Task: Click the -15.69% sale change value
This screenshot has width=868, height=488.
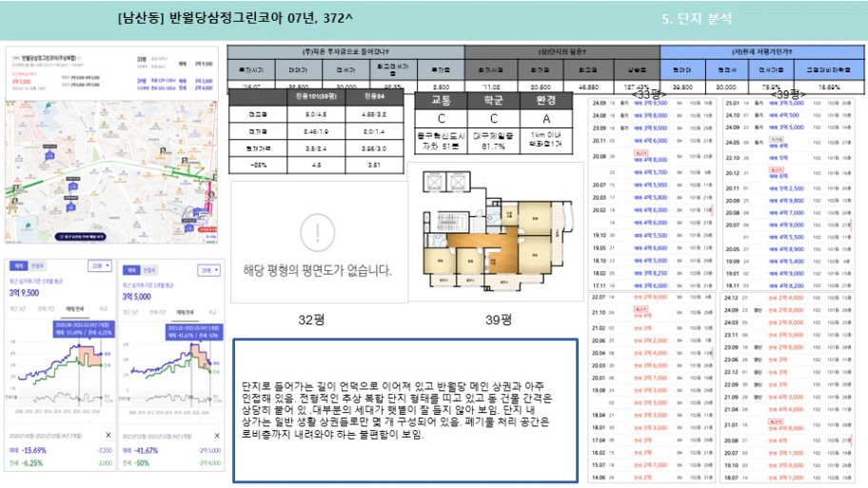Action: click(x=34, y=450)
